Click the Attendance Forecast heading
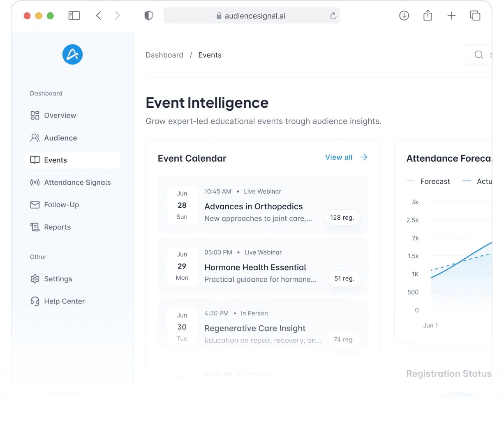Screen dimensions: 504x422 (x=449, y=158)
